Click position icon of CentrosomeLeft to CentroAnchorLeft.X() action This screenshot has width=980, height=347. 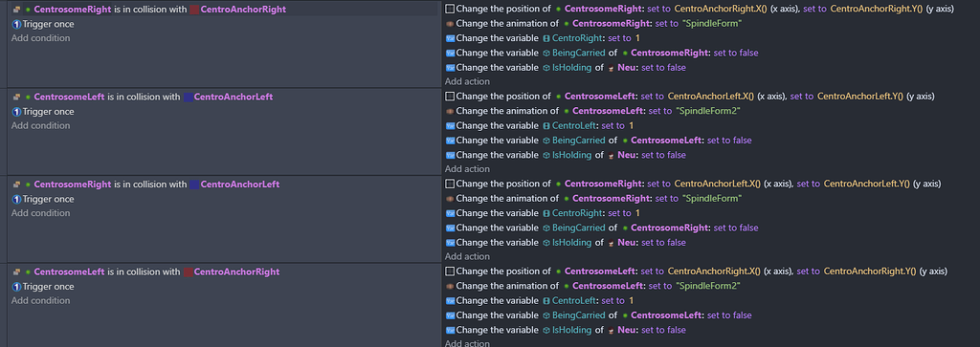[450, 97]
